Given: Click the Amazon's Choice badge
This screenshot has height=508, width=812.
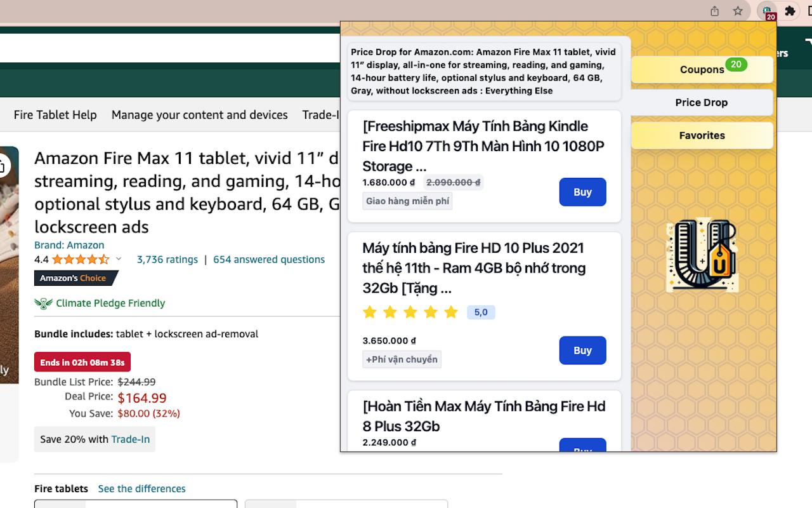Looking at the screenshot, I should (x=75, y=278).
